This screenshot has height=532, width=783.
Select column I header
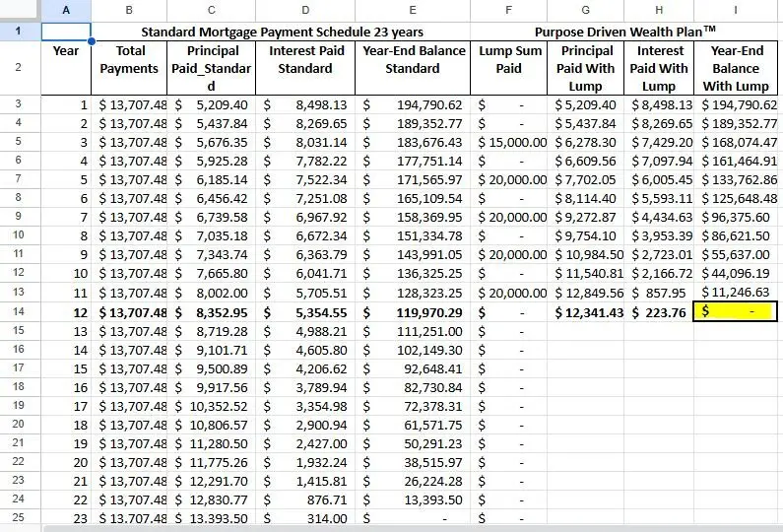point(736,10)
